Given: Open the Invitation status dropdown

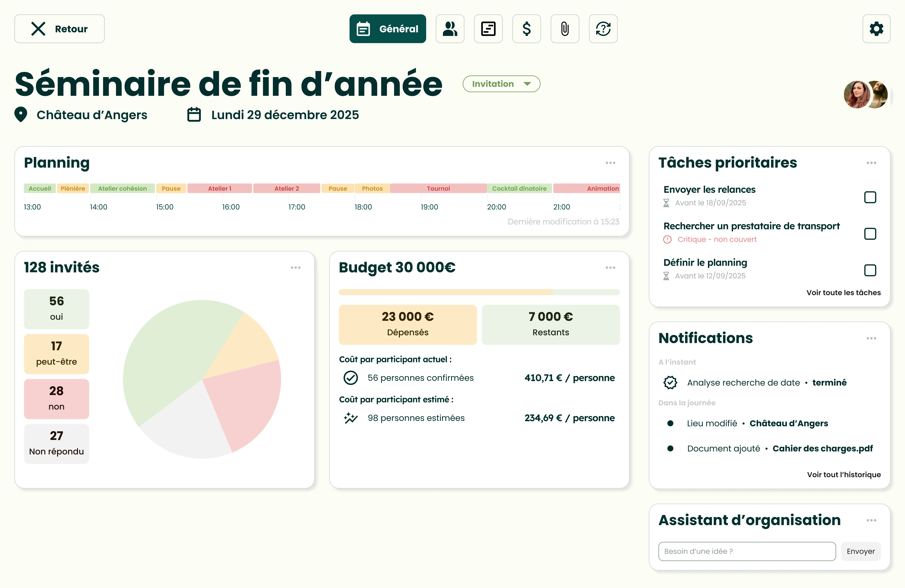Looking at the screenshot, I should (501, 84).
